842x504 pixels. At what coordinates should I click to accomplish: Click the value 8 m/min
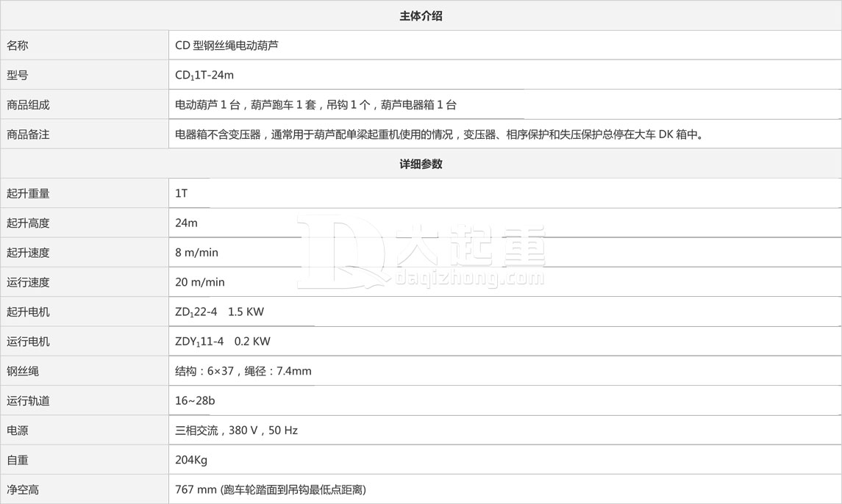196,252
